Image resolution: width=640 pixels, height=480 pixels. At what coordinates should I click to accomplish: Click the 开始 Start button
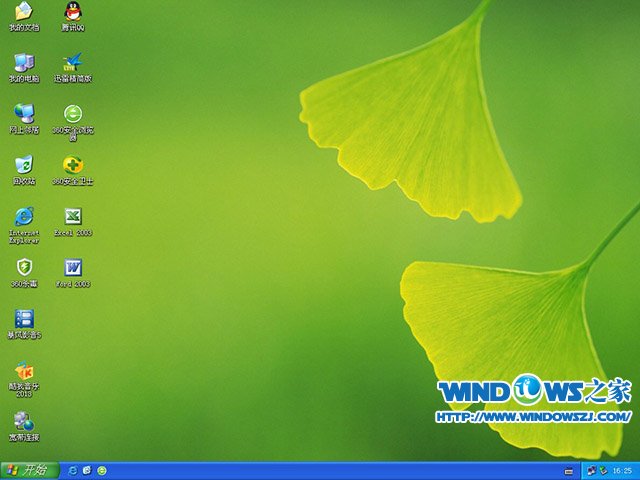[27, 470]
